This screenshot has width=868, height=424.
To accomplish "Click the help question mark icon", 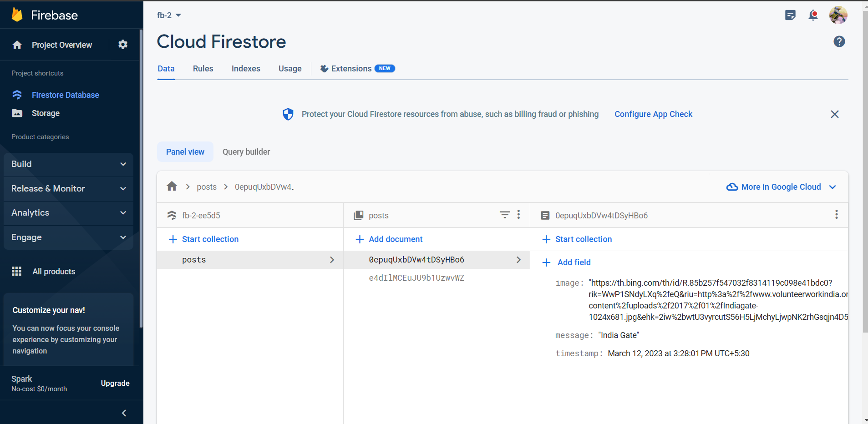I will click(x=840, y=41).
